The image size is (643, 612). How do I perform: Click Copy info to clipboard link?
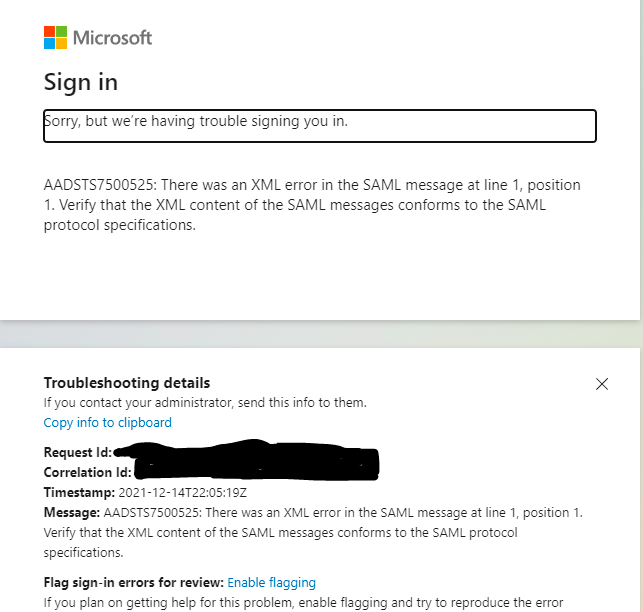click(107, 422)
